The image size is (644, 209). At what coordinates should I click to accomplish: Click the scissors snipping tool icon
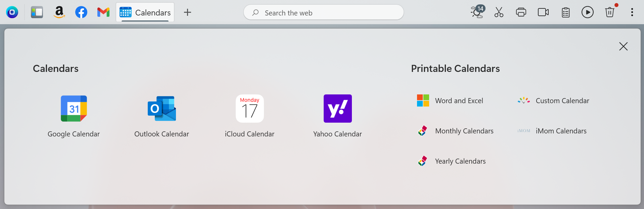(x=499, y=12)
